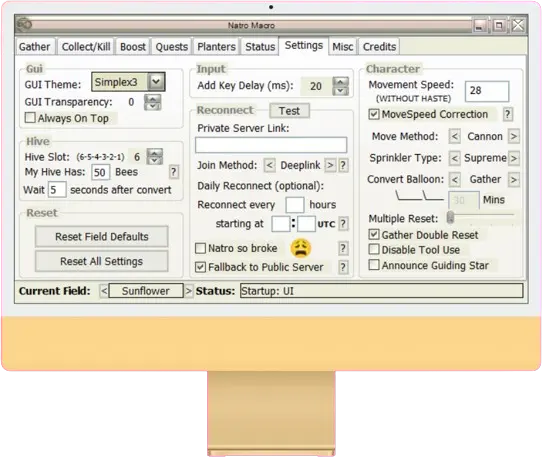Enable Always On Top checkbox
Image resolution: width=543 pixels, height=459 pixels.
[30, 118]
